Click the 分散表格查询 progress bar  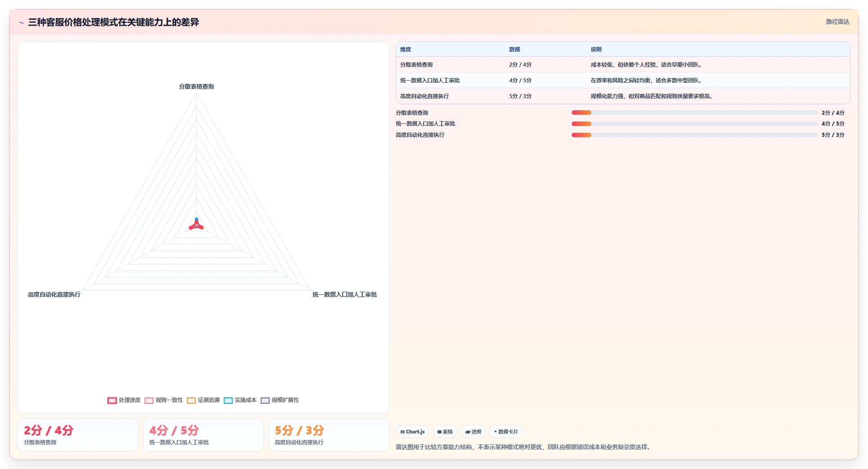click(694, 113)
